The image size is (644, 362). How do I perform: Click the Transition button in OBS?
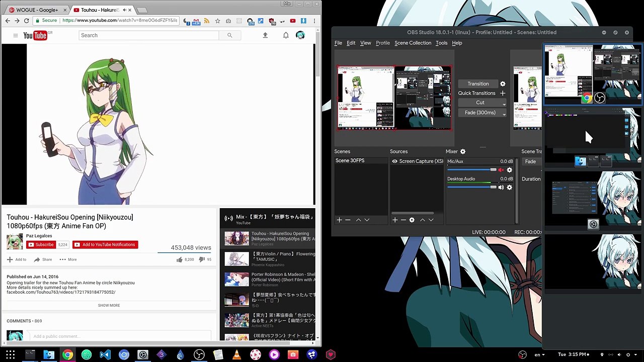(x=478, y=84)
